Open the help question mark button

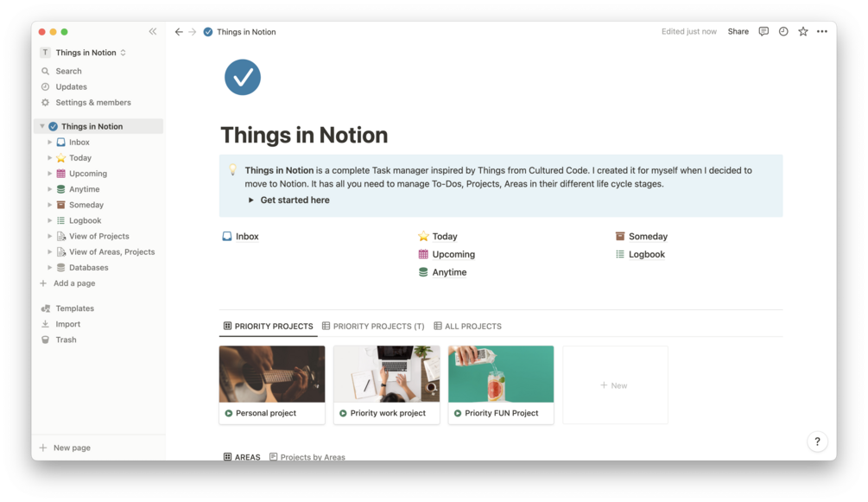[x=817, y=442]
